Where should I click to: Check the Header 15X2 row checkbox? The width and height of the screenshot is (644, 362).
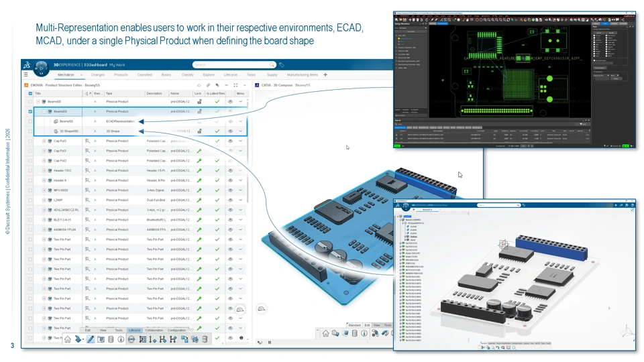tap(30, 170)
